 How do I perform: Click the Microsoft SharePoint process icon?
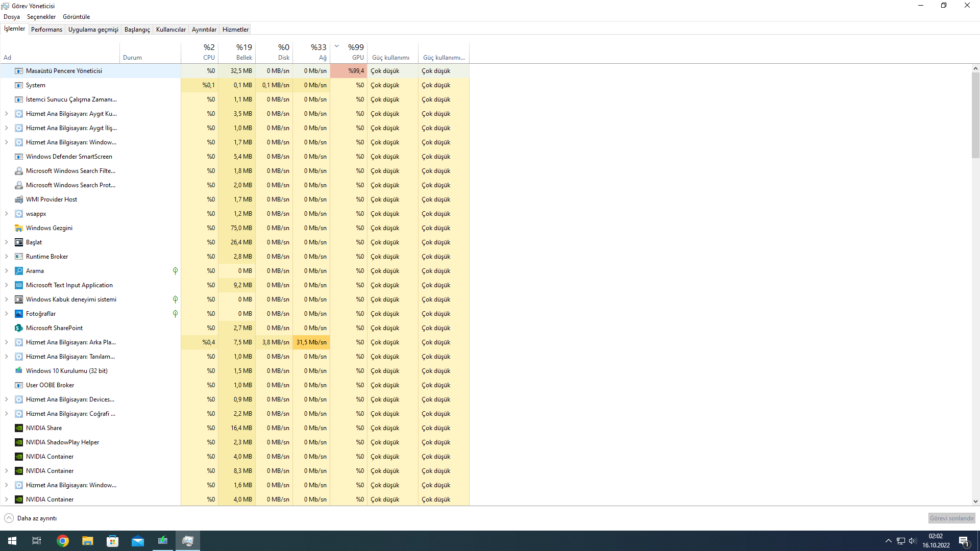click(19, 328)
